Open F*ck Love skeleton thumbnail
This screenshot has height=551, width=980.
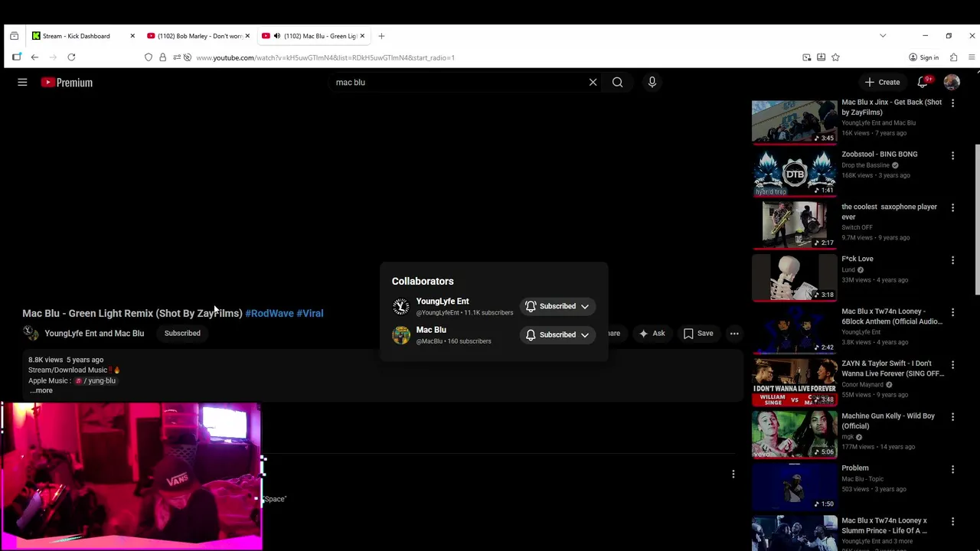click(x=795, y=277)
